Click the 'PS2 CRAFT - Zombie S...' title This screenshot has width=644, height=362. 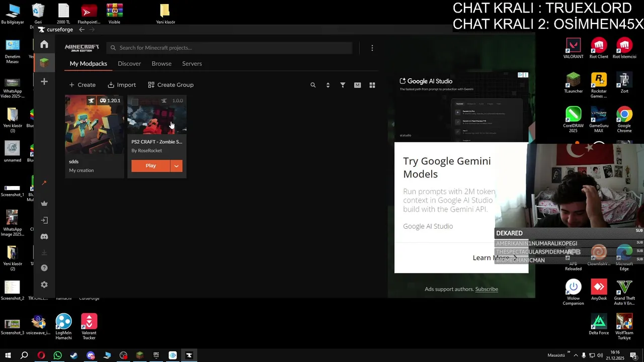pos(157,142)
